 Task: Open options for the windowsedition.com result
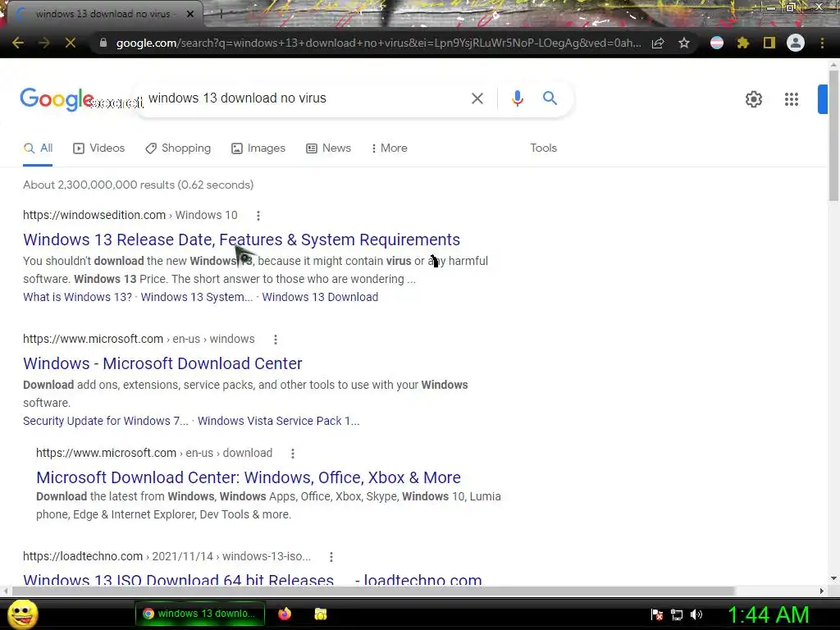tap(258, 216)
